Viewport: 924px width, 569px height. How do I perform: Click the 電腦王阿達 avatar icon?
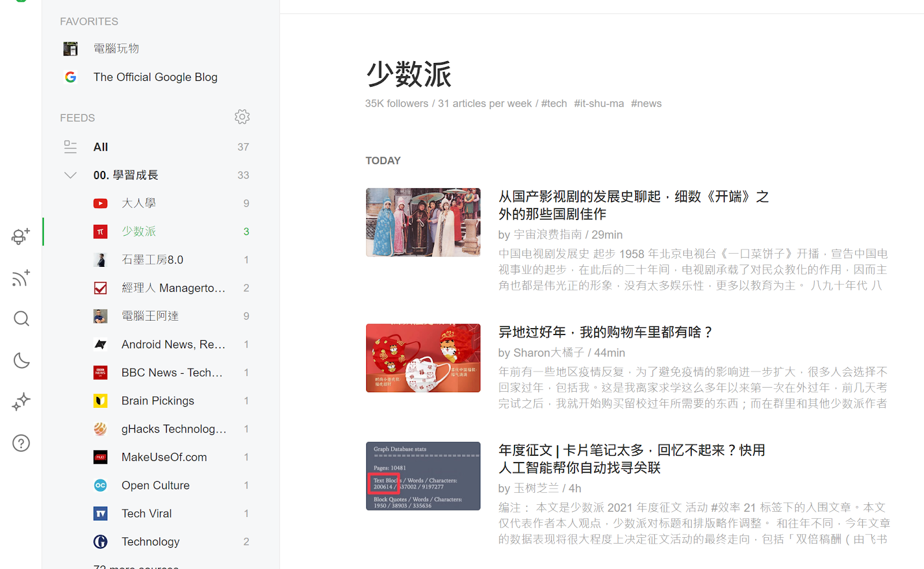100,316
